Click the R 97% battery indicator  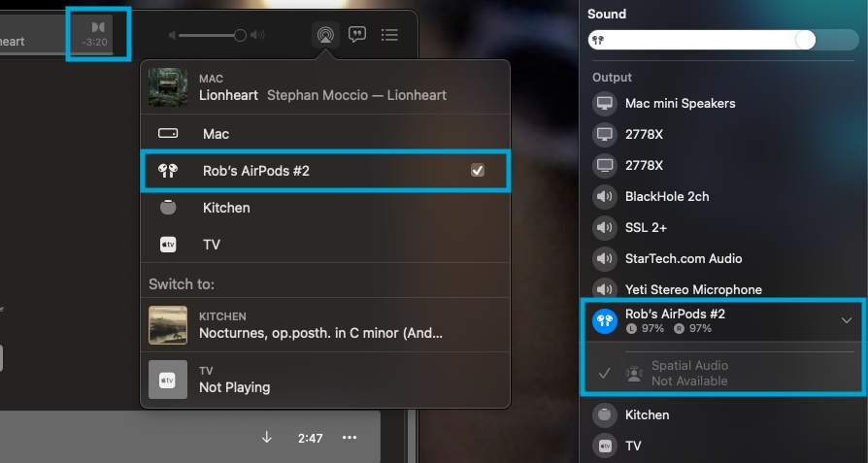[692, 329]
